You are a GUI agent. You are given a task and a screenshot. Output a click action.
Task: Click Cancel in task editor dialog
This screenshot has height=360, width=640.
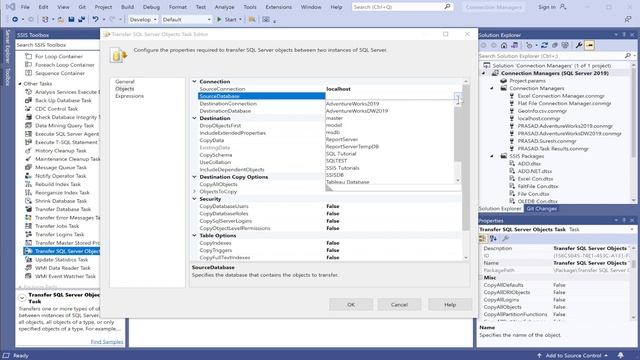coord(399,304)
